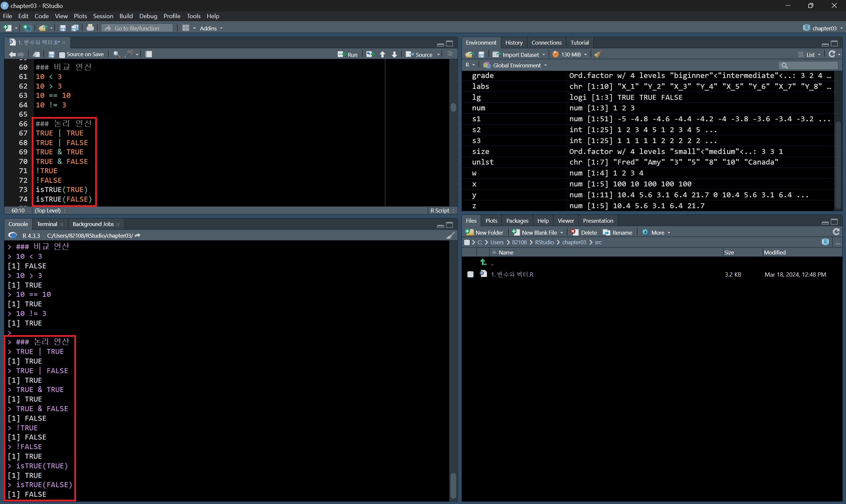Open the Session menu
The height and width of the screenshot is (504, 846).
point(103,16)
